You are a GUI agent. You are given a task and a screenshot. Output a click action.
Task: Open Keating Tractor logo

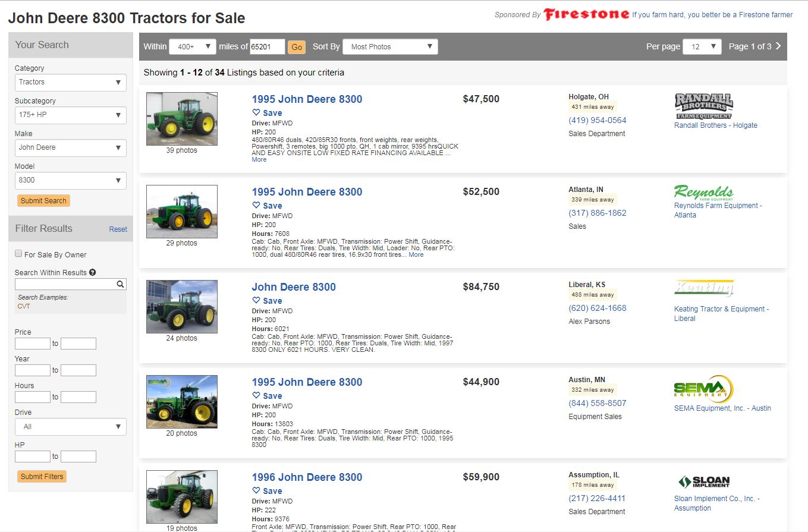coord(704,288)
